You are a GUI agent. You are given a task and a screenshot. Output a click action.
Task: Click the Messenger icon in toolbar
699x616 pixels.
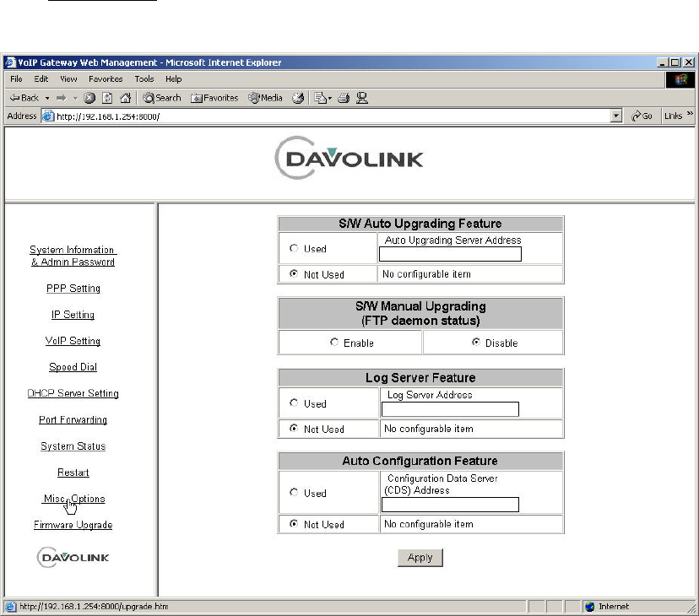tap(362, 98)
